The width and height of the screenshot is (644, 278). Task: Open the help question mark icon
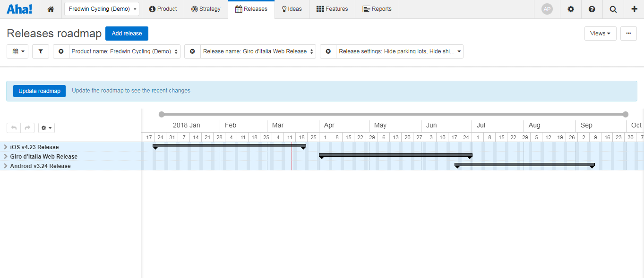592,9
